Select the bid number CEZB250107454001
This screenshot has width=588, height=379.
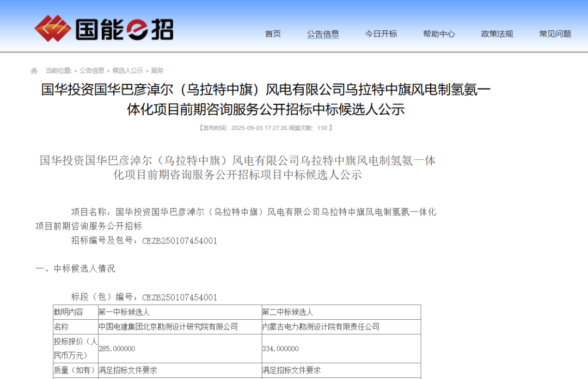click(x=181, y=241)
